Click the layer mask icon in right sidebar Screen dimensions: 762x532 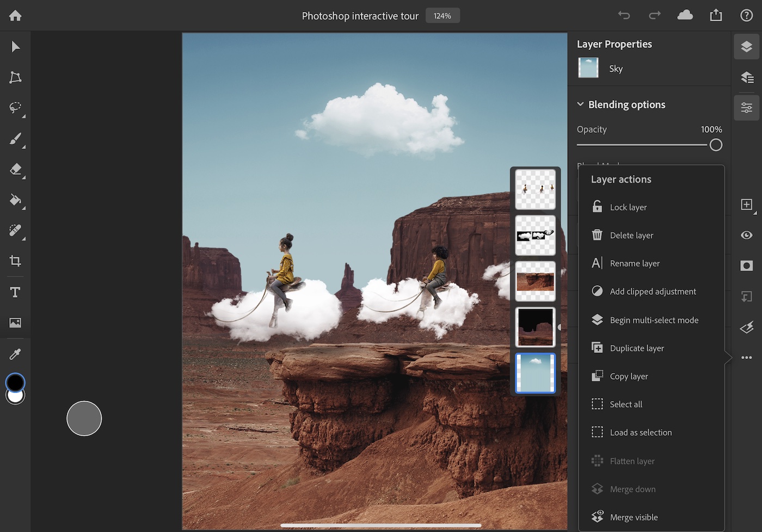(746, 265)
